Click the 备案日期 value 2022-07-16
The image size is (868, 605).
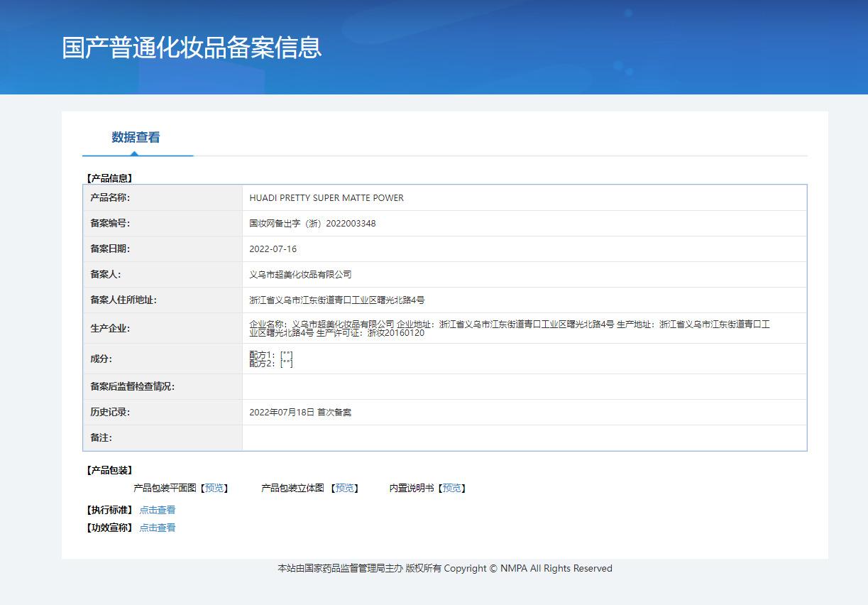(x=273, y=249)
